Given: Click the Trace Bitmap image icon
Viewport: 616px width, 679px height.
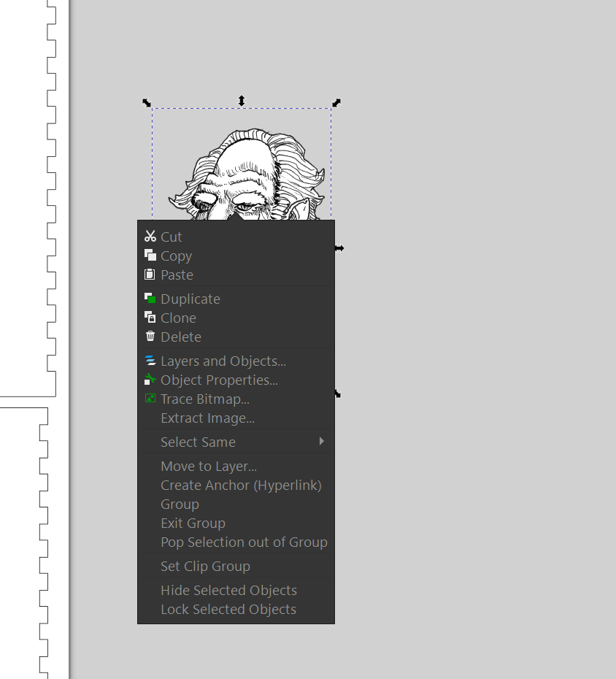Looking at the screenshot, I should pos(150,399).
